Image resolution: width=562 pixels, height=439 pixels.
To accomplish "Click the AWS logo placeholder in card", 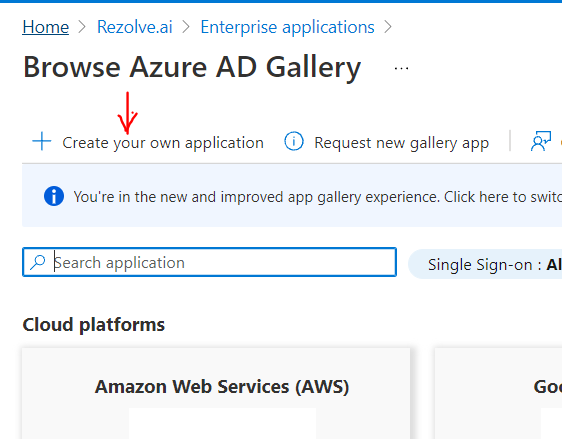I will (x=222, y=423).
